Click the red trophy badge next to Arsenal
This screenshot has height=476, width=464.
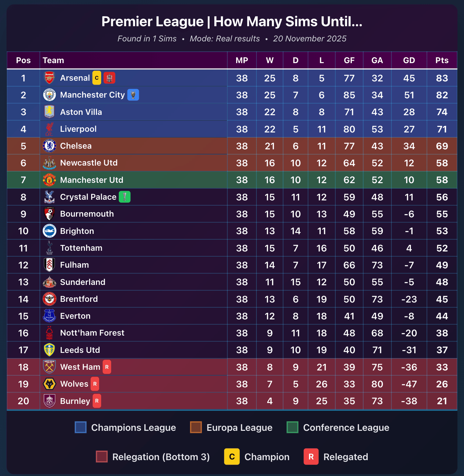pyautogui.click(x=109, y=78)
